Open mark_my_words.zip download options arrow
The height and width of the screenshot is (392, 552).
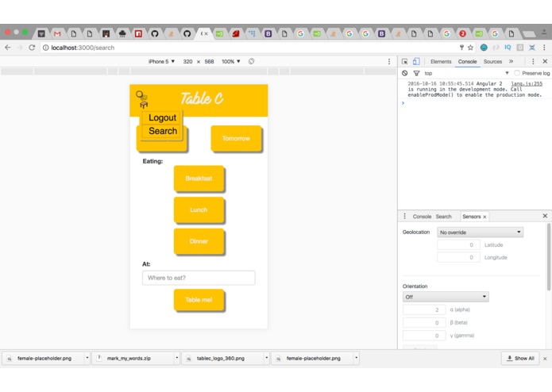pos(177,358)
